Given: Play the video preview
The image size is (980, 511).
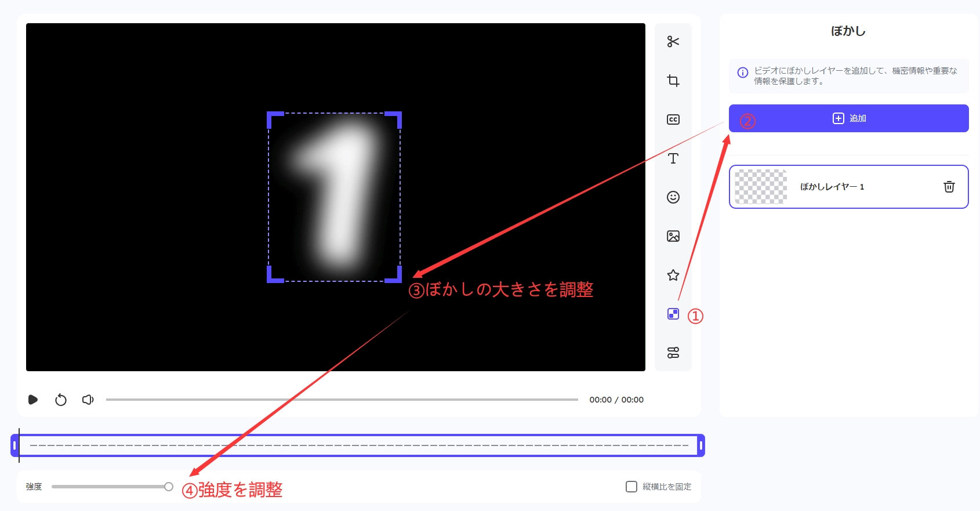Looking at the screenshot, I should tap(33, 400).
